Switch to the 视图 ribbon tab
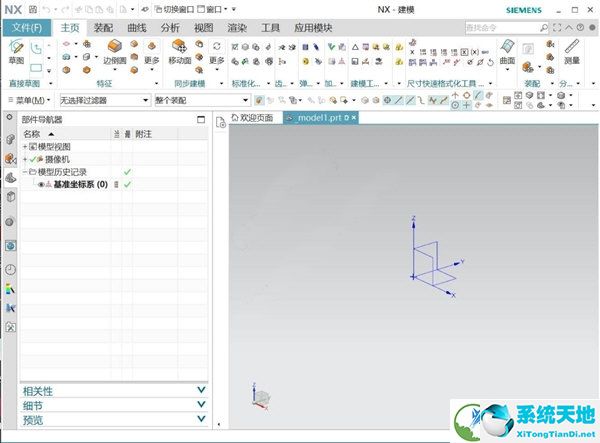Image resolution: width=600 pixels, height=443 pixels. click(203, 28)
